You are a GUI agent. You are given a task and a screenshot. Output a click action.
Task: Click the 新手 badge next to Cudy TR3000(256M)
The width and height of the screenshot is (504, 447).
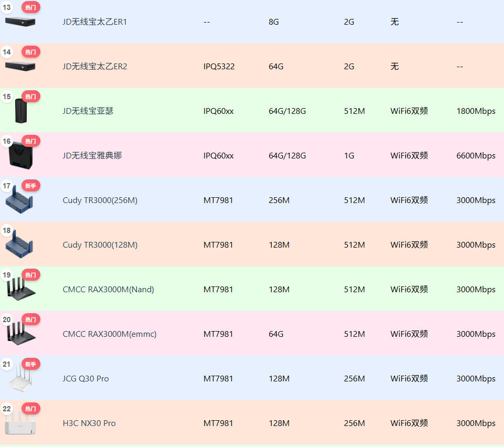pyautogui.click(x=30, y=186)
